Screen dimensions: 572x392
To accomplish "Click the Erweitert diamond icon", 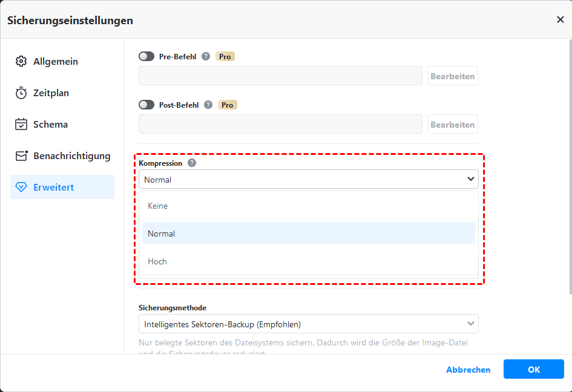I will click(x=21, y=188).
